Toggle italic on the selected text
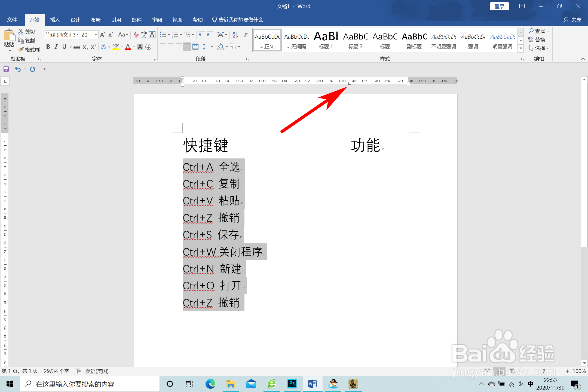Image resolution: width=588 pixels, height=392 pixels. click(x=56, y=47)
